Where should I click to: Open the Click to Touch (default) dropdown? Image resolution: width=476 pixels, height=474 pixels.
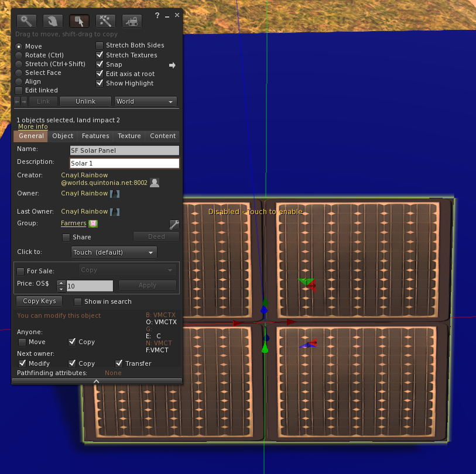click(x=114, y=252)
